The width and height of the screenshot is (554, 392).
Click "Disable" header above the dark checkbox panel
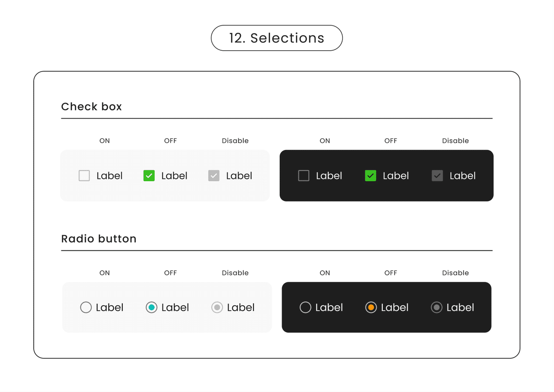(455, 141)
